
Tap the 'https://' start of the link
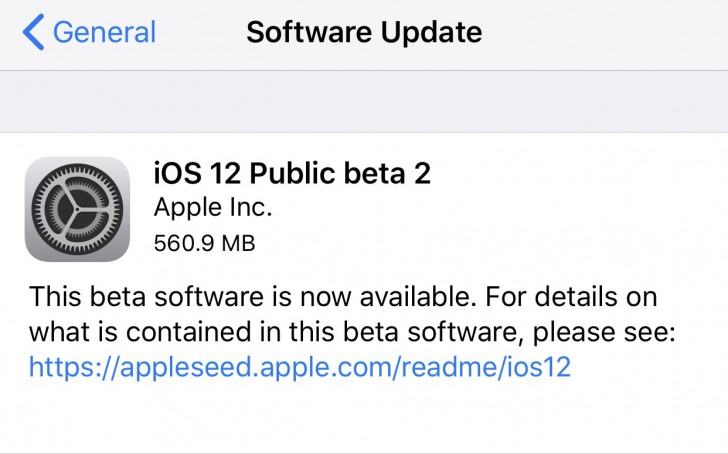(x=62, y=366)
